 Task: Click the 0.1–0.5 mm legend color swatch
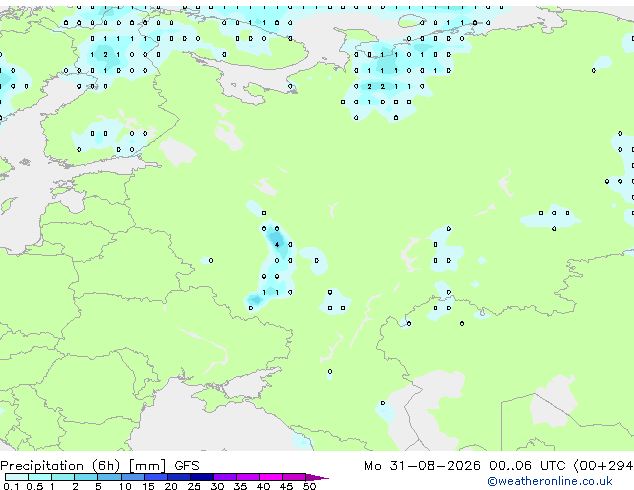click(17, 477)
